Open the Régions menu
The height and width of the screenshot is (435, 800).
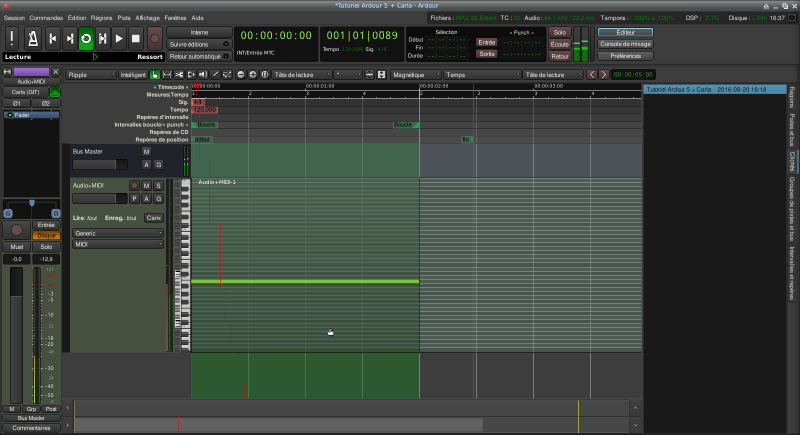click(102, 18)
